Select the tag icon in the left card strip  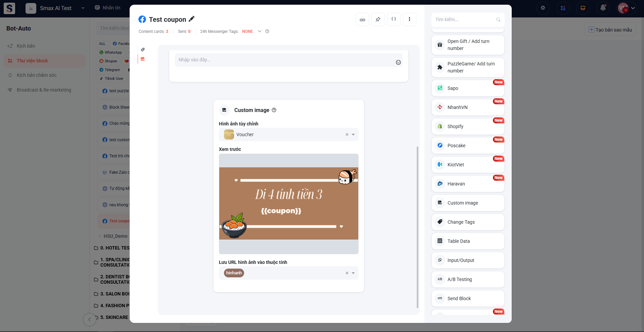[x=143, y=50]
